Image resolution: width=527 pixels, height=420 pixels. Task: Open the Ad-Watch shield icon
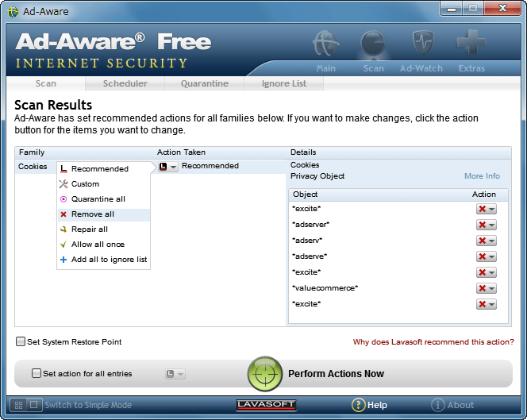tap(423, 42)
